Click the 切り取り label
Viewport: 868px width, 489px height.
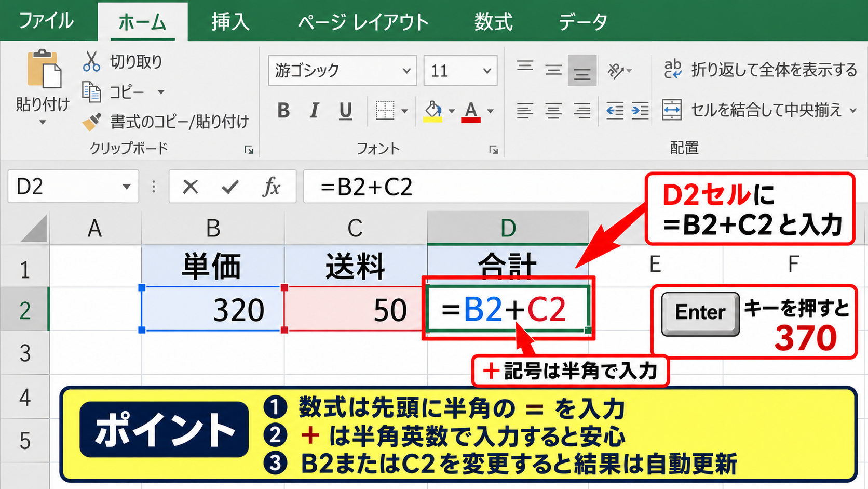136,62
